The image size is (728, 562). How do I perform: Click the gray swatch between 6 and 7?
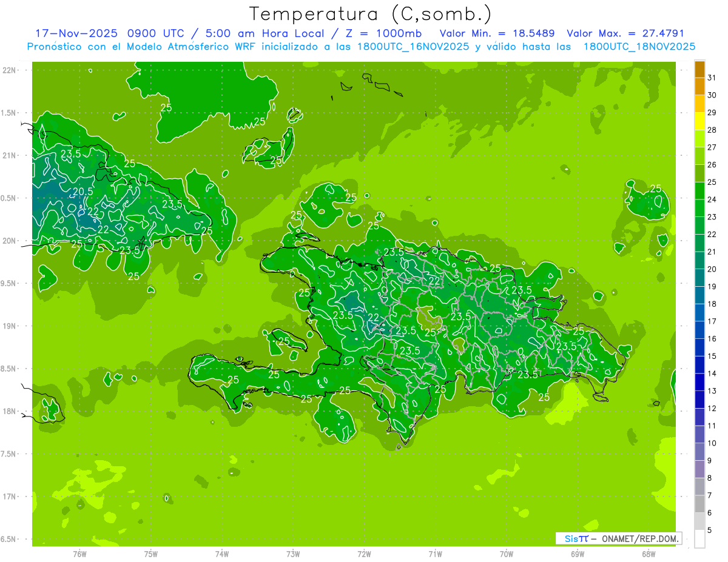(699, 504)
